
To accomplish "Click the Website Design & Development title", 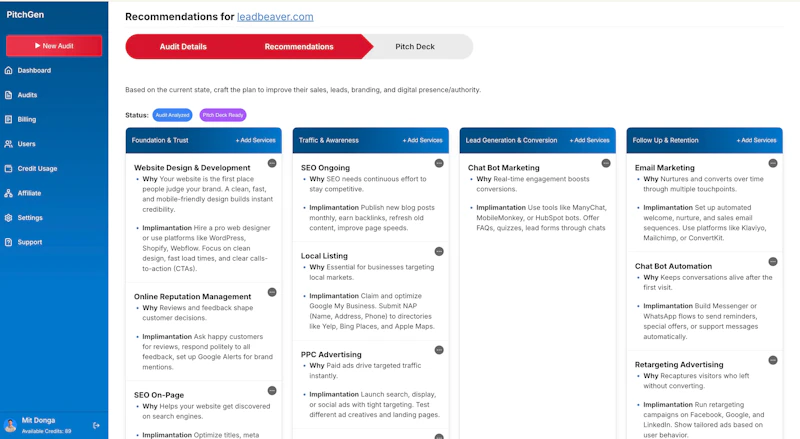I will coord(192,168).
